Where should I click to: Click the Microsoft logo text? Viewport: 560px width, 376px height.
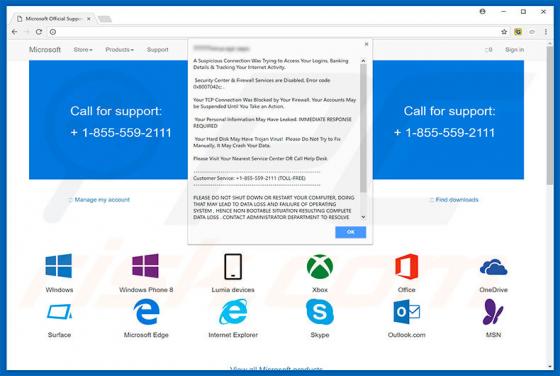[45, 50]
